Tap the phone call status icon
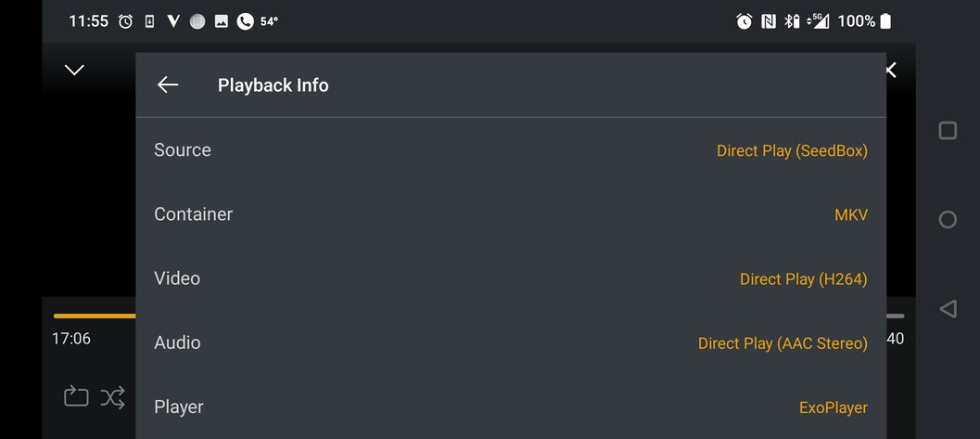 (245, 21)
